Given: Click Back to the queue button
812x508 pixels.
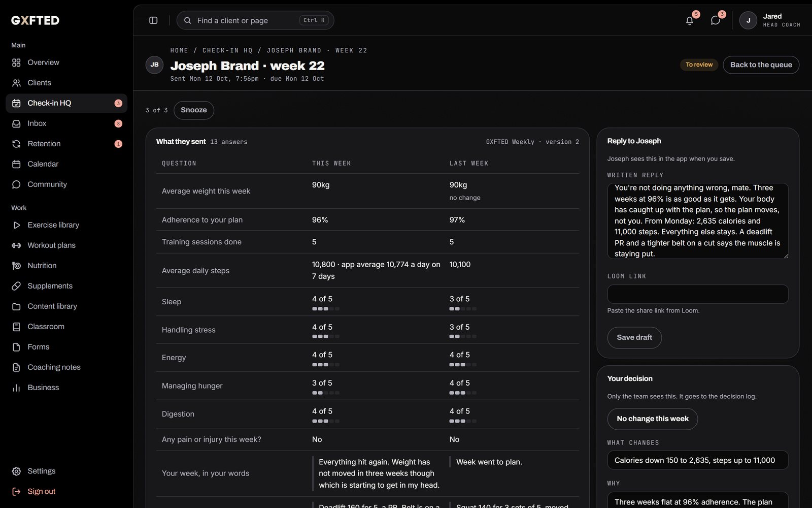Looking at the screenshot, I should coord(761,65).
